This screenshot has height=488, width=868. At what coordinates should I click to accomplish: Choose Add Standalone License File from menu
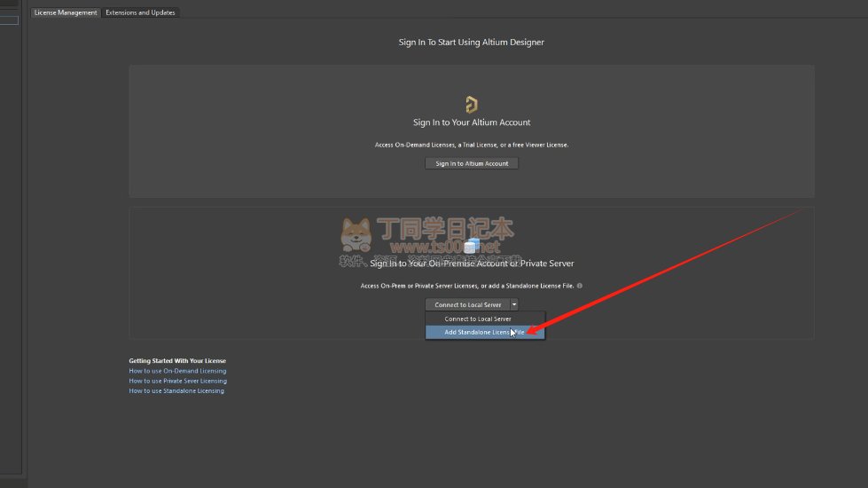483,332
